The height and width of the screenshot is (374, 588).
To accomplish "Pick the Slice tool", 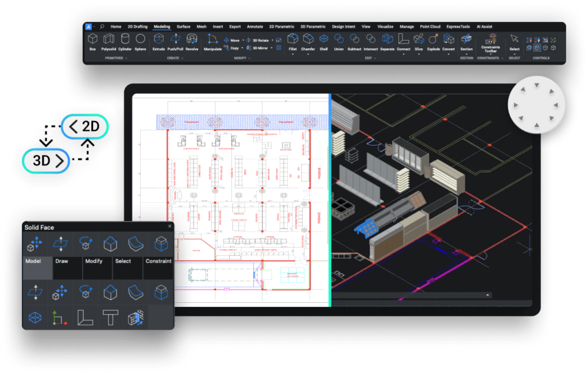I will click(x=419, y=41).
